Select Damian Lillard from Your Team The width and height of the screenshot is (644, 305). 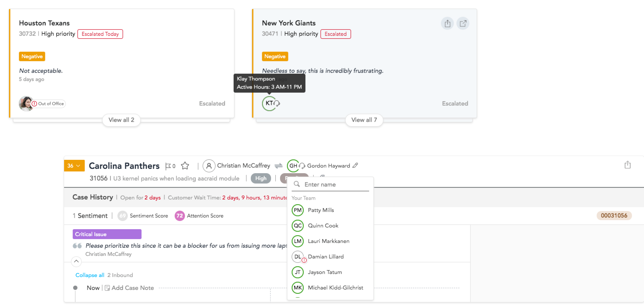tap(330, 257)
